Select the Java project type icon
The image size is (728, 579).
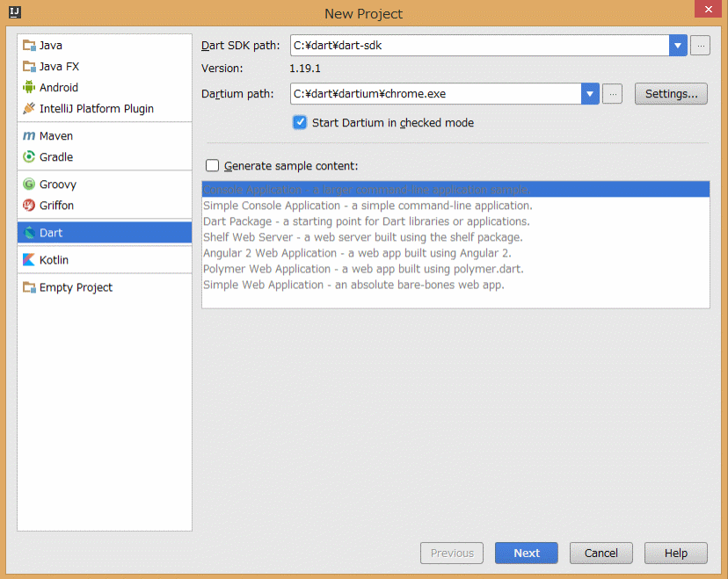29,46
